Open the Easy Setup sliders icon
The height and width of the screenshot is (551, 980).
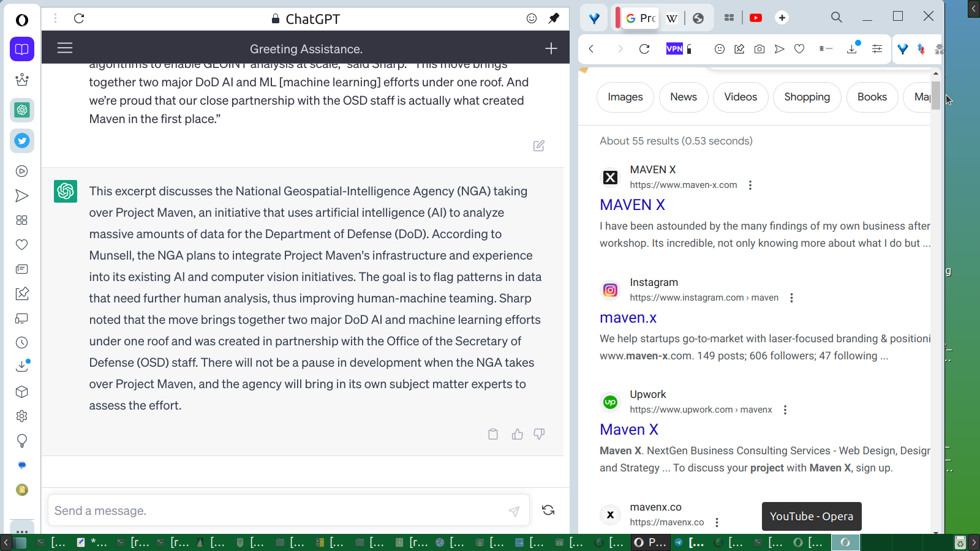[x=877, y=49]
